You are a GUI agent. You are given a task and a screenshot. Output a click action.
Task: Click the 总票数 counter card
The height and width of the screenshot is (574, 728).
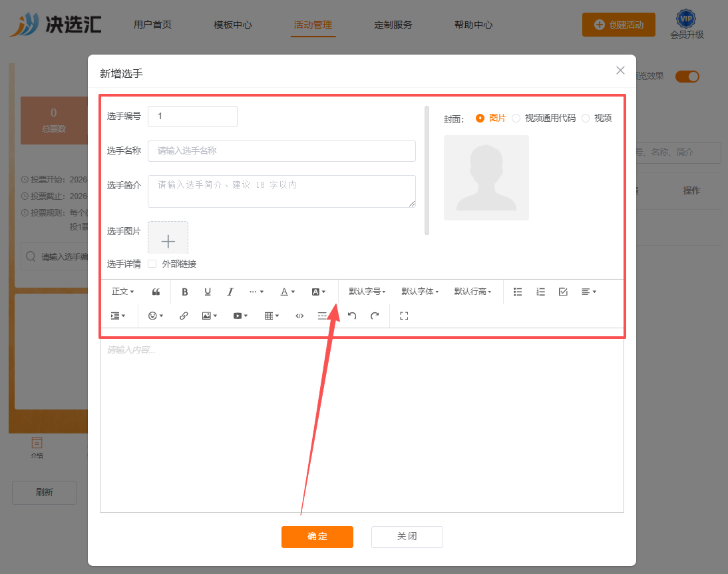click(54, 121)
